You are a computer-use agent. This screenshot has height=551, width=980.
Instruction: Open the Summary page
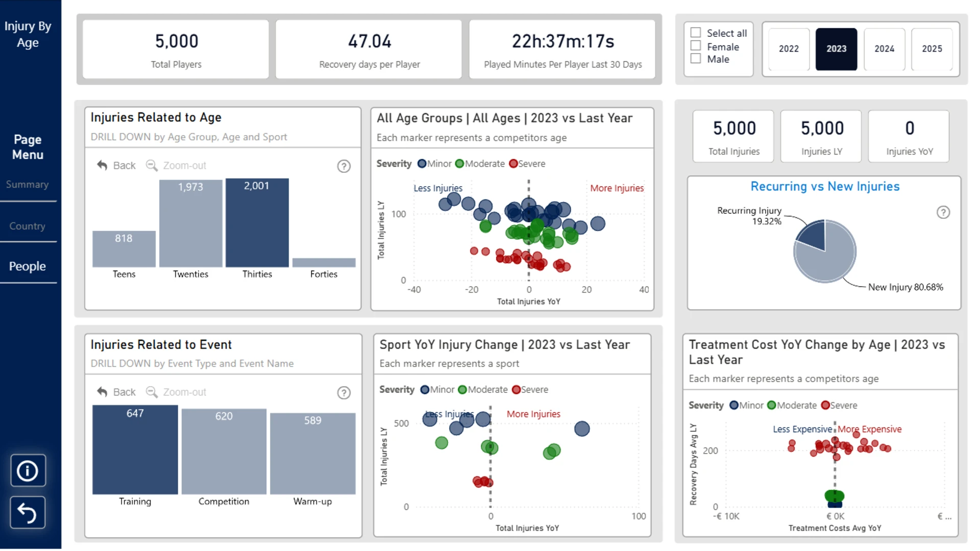point(28,184)
